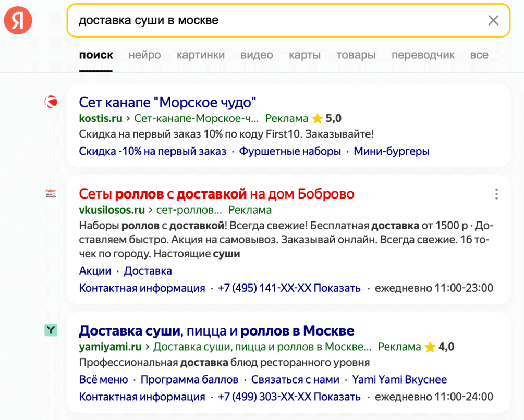Switch to the карты tab
The width and height of the screenshot is (524, 420).
[305, 55]
